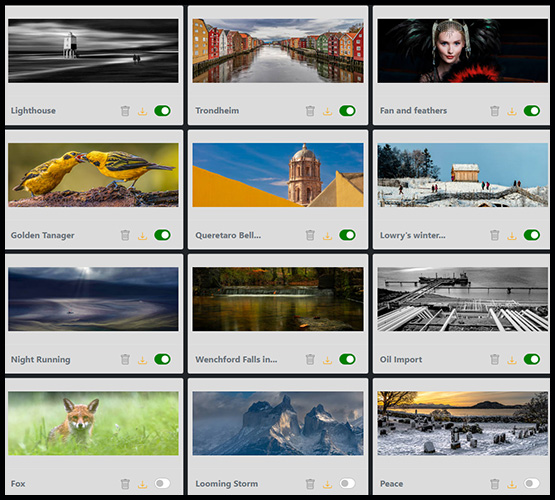Viewport: 555px width, 500px height.
Task: Click trash icon for Fan and feathers
Action: [x=494, y=111]
